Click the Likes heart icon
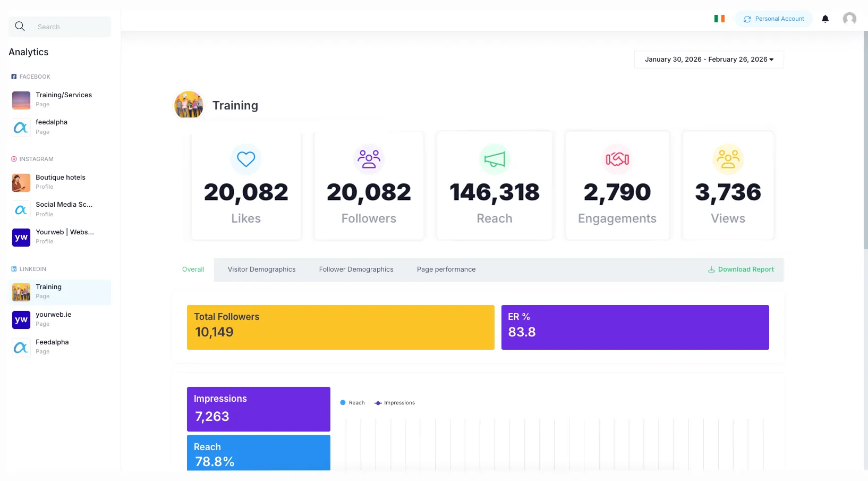 tap(246, 159)
